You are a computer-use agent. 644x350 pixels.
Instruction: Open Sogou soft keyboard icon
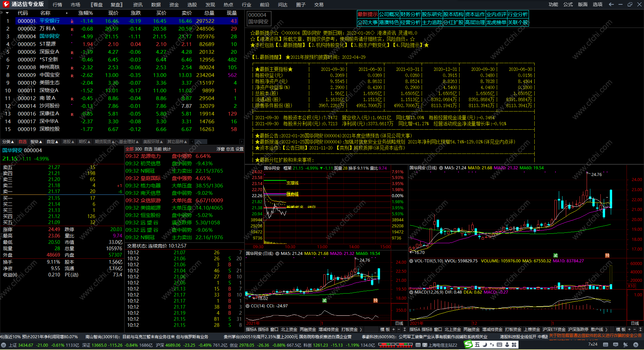[499, 345]
